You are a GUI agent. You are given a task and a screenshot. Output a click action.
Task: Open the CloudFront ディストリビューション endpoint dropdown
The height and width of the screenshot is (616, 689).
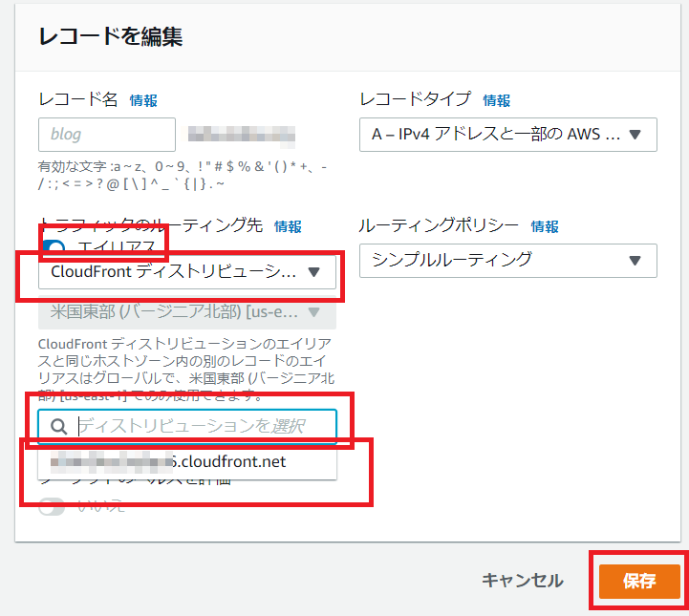[x=187, y=272]
